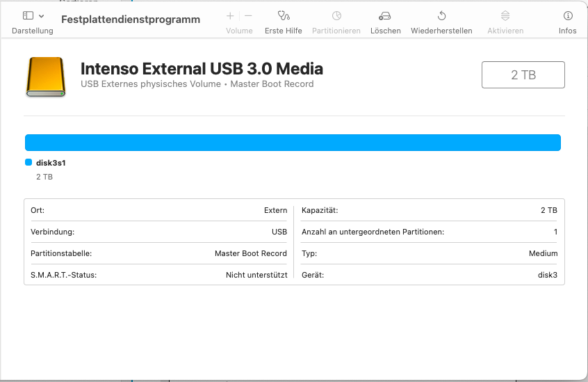Click the Festplattendienstprogramm window title
This screenshot has height=382, width=588.
click(x=131, y=19)
